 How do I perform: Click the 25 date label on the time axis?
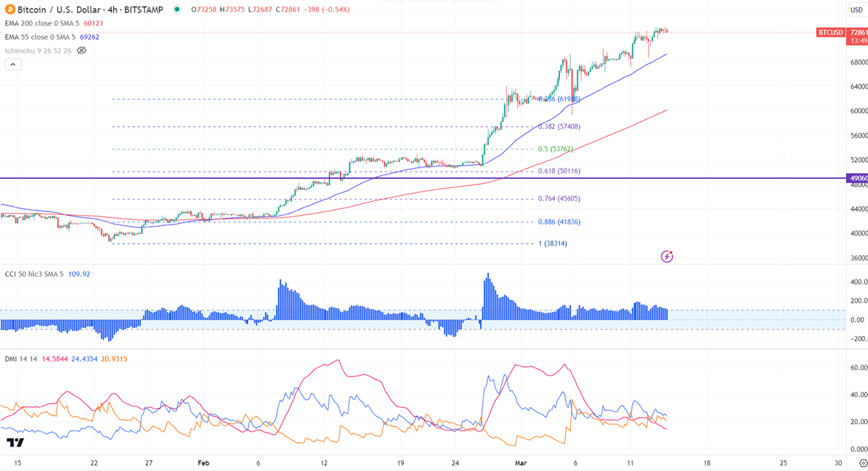[784, 463]
